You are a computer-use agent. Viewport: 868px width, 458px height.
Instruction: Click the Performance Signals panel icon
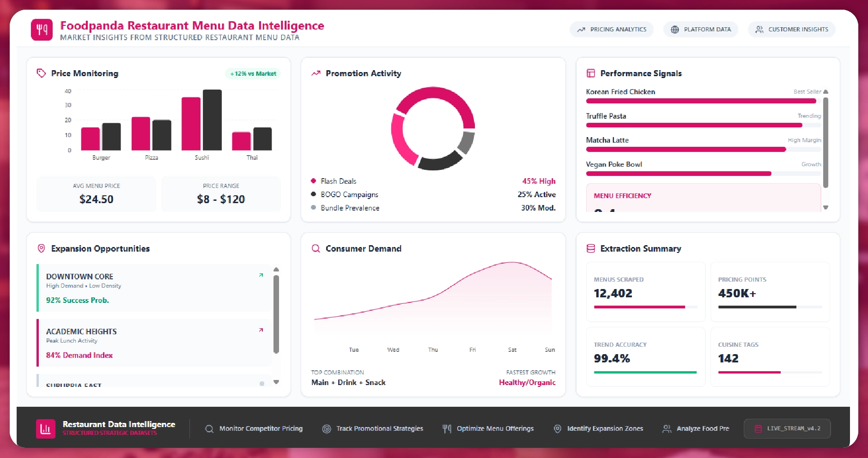pos(590,73)
